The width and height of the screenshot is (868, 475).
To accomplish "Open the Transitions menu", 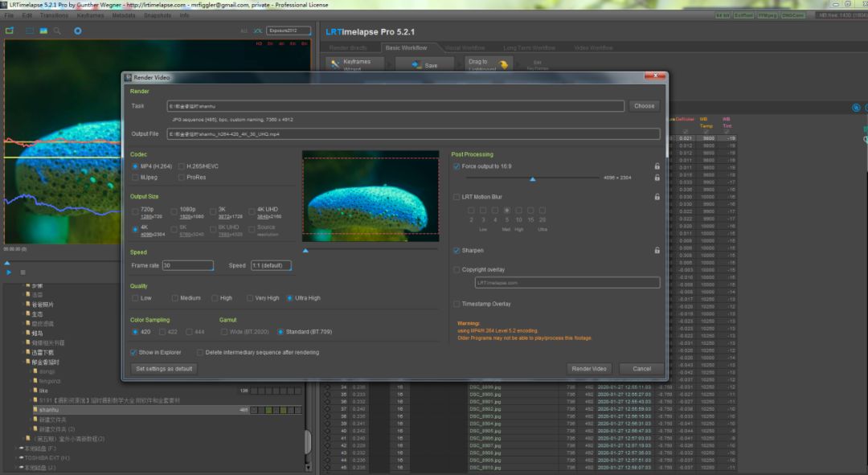I will 55,15.
